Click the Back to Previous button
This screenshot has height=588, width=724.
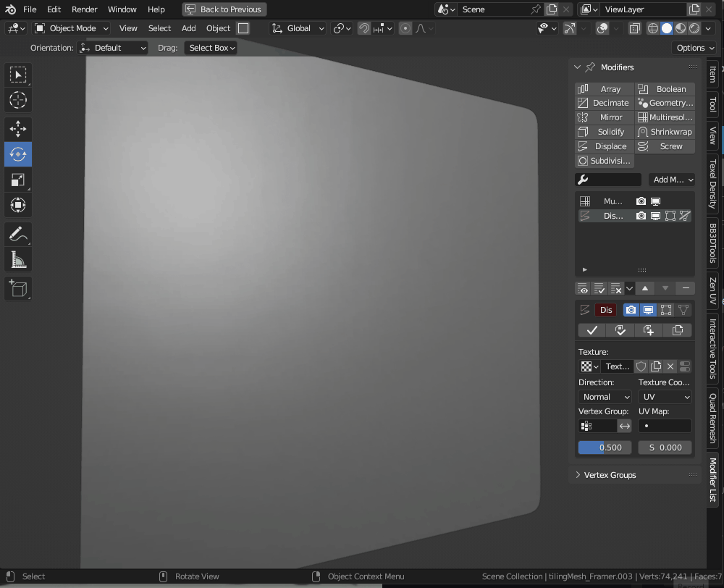tap(224, 9)
